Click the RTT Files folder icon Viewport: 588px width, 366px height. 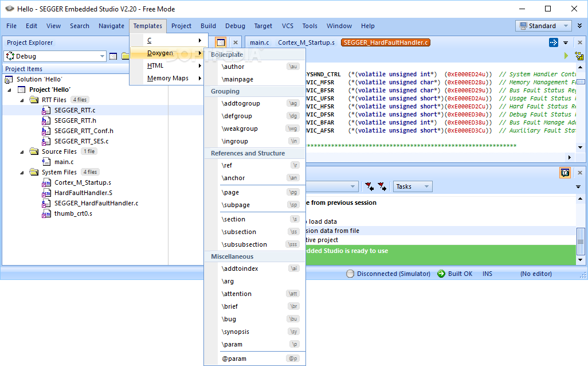34,100
